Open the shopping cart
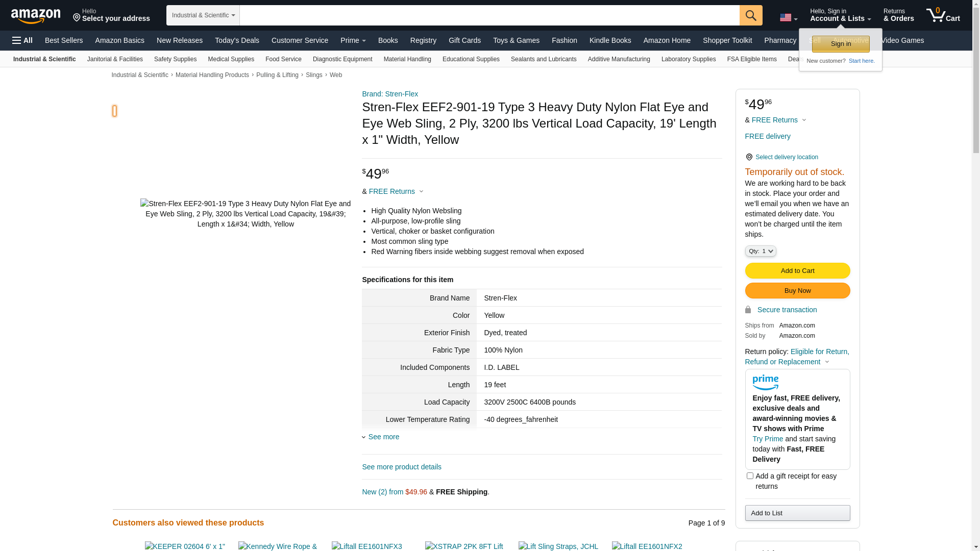This screenshot has width=980, height=551. coord(943,15)
